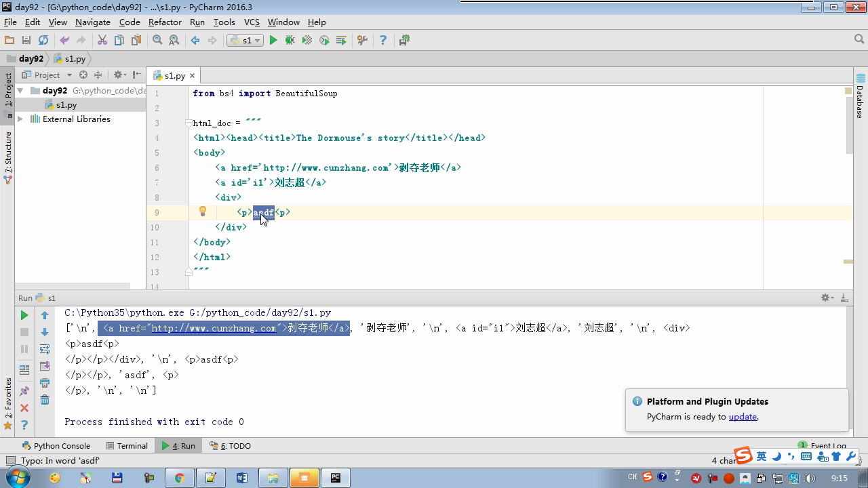
Task: Switch to the Terminal tool window tab
Action: [x=127, y=446]
